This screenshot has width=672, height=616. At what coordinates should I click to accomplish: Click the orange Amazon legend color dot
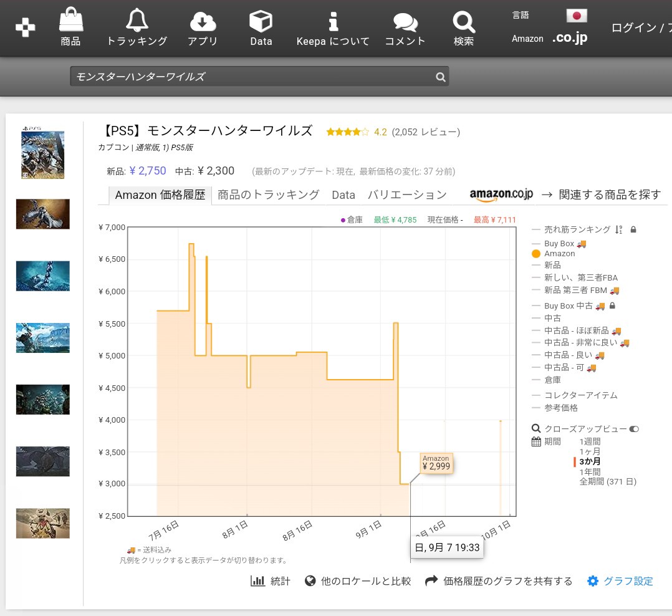(x=536, y=254)
